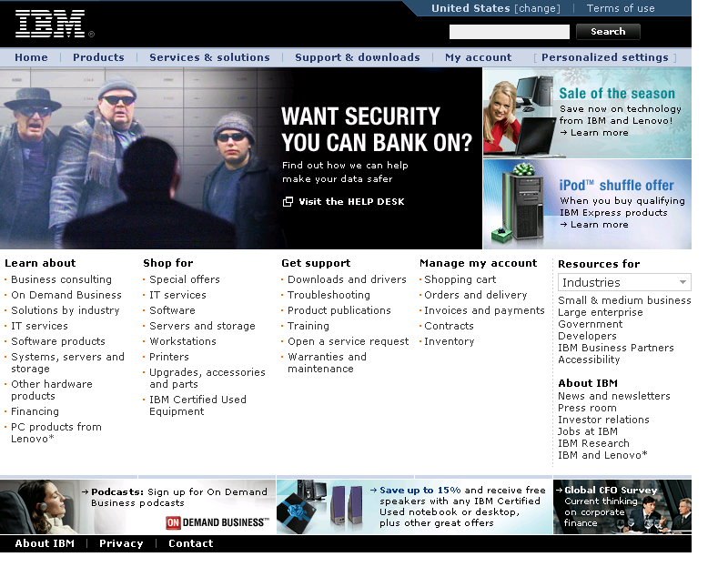Open IBM Business Partners
This screenshot has width=728, height=567.
tap(616, 348)
